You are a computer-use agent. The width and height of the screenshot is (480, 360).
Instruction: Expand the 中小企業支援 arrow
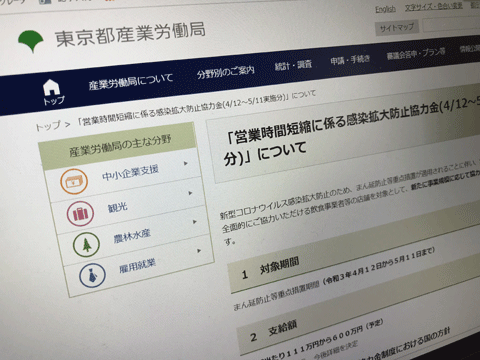pyautogui.click(x=186, y=163)
